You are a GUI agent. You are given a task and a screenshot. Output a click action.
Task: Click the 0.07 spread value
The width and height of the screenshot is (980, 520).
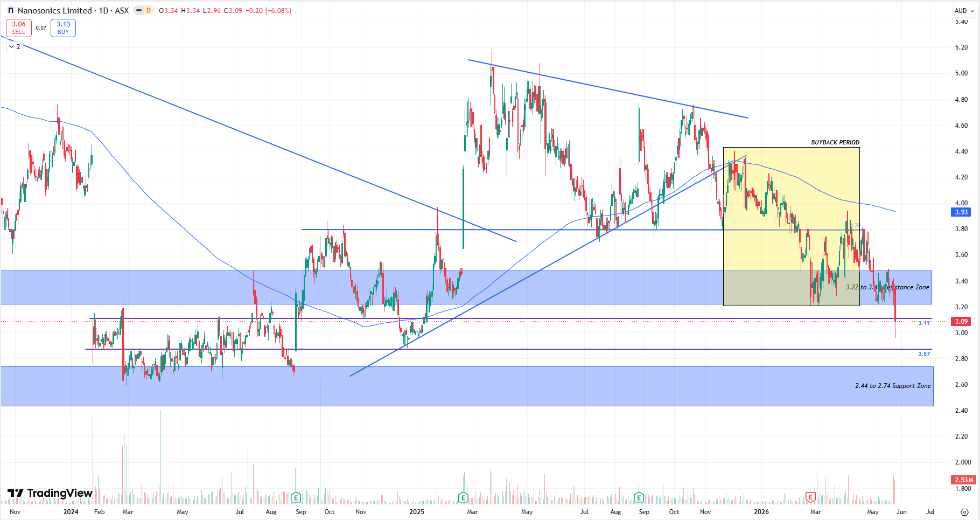41,28
